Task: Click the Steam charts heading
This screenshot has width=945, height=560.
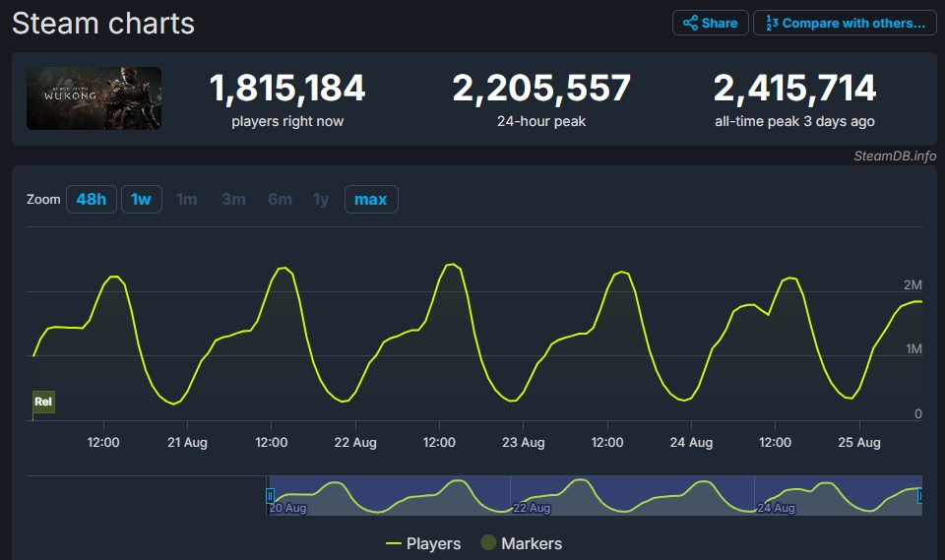Action: pyautogui.click(x=103, y=24)
